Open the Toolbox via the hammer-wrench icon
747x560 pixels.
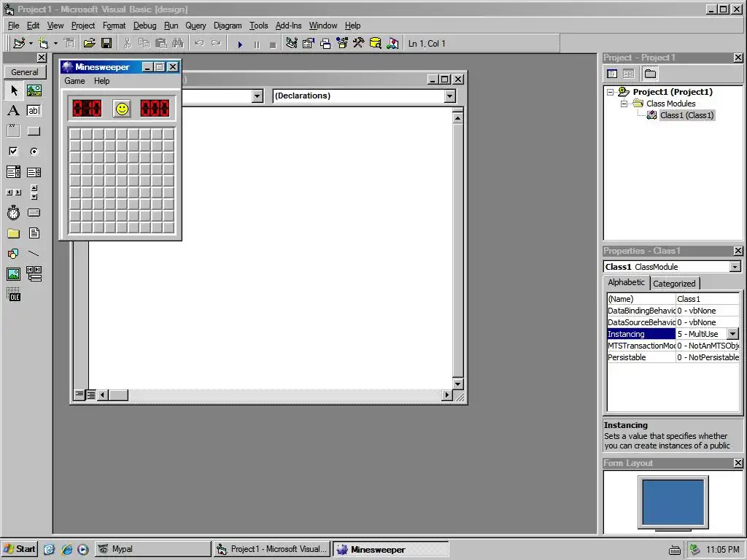point(359,43)
